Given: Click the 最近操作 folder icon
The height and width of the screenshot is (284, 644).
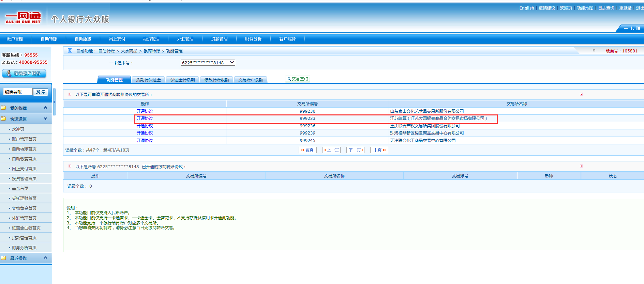Looking at the screenshot, I should [x=3, y=258].
